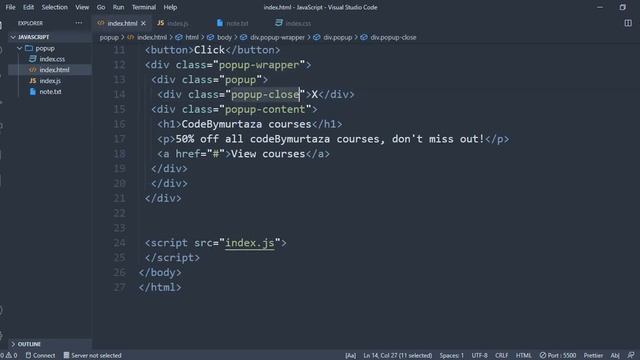Select index.html in the explorer tree
Screen dimensions: 640x360
[x=54, y=70]
